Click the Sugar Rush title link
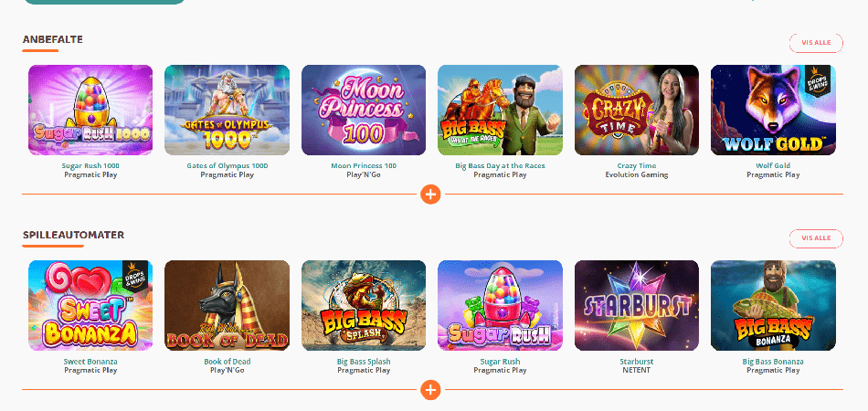The height and width of the screenshot is (411, 868). click(500, 362)
